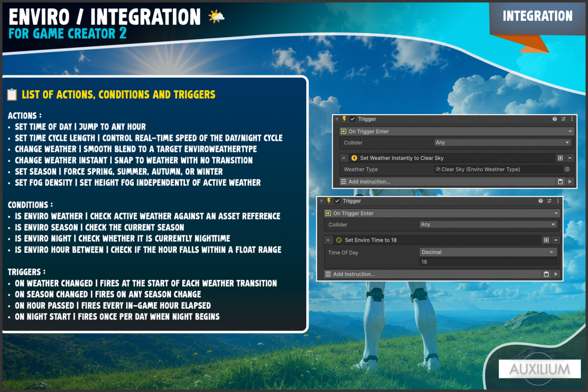Click the 'Weather Type' label
588x392 pixels.
[361, 170]
